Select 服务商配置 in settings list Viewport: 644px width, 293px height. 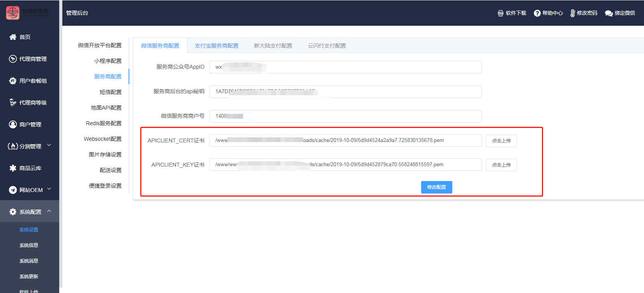coord(108,76)
